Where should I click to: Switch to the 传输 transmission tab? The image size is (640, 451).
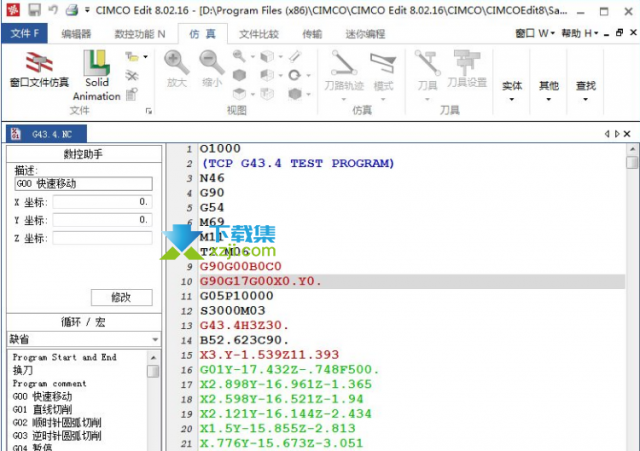tap(312, 34)
